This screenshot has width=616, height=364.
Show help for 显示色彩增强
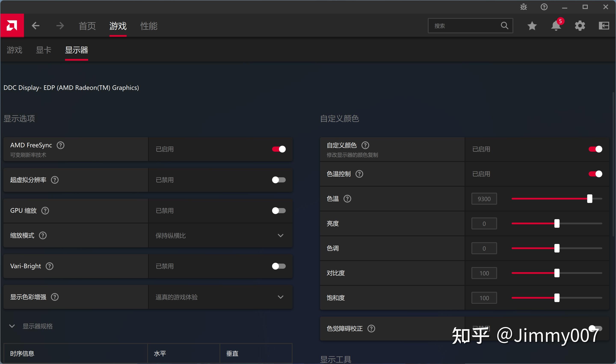click(x=55, y=297)
